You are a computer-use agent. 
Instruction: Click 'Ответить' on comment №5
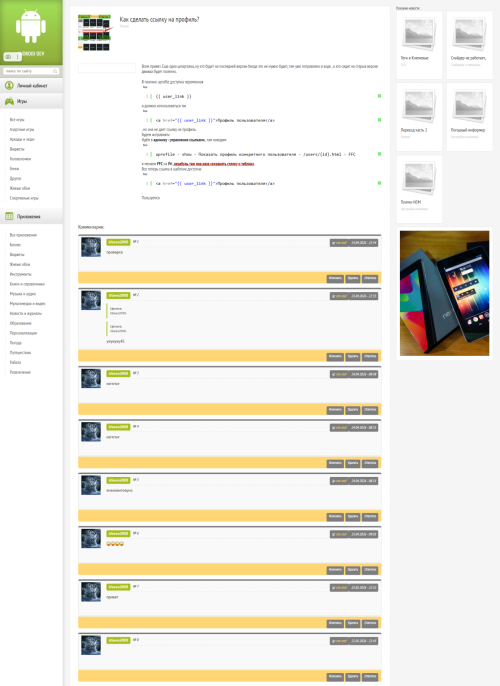coord(370,517)
